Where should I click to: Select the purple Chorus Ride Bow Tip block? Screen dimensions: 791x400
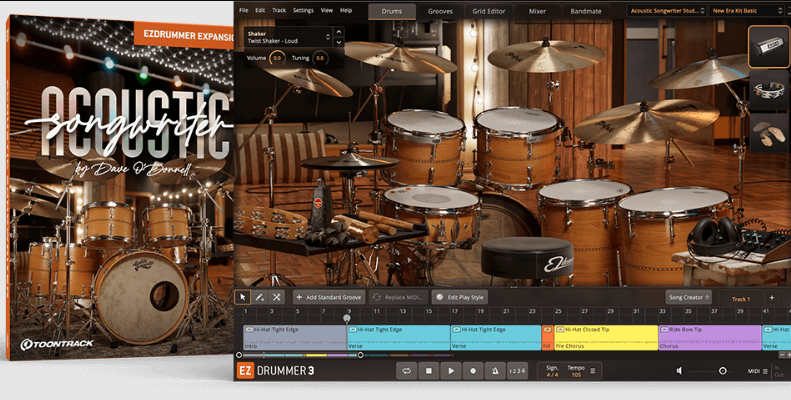pyautogui.click(x=710, y=337)
